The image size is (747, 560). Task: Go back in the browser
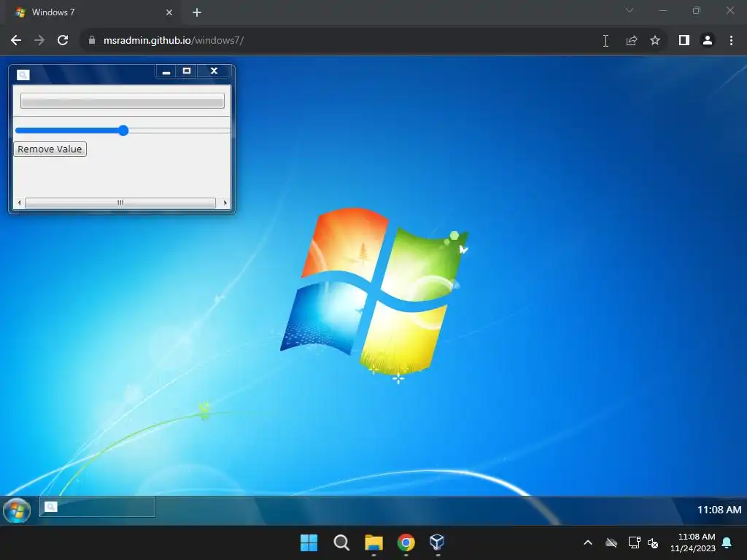tap(16, 41)
